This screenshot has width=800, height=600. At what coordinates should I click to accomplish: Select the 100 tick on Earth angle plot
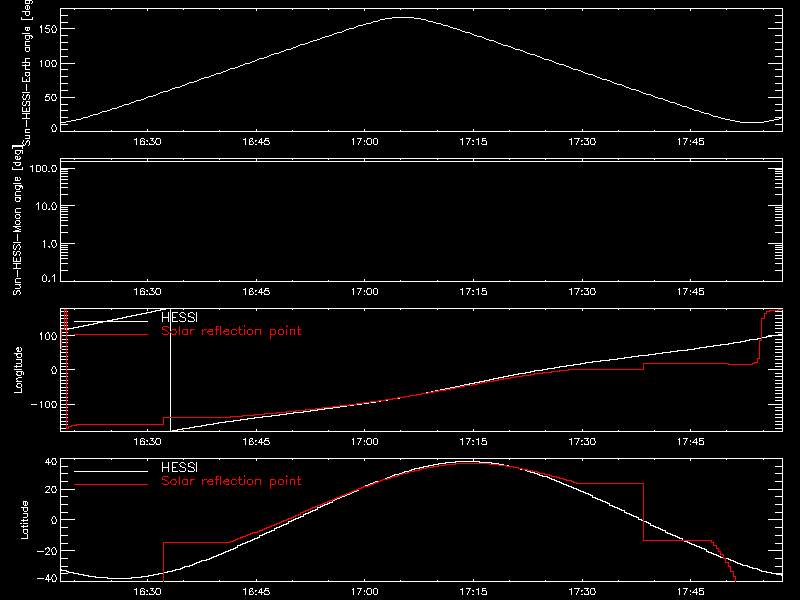47,64
